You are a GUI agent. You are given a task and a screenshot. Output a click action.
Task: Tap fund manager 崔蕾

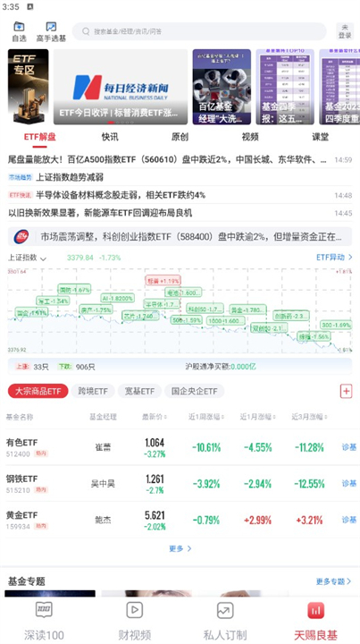pos(103,447)
